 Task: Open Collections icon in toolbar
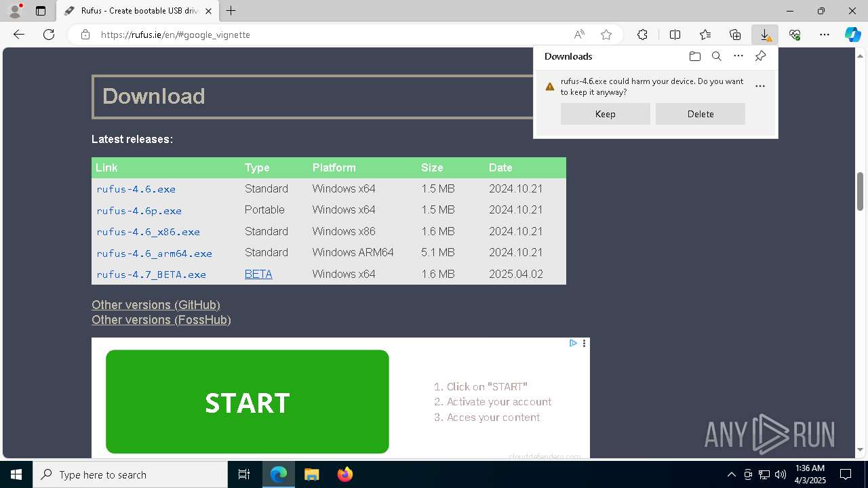[735, 35]
